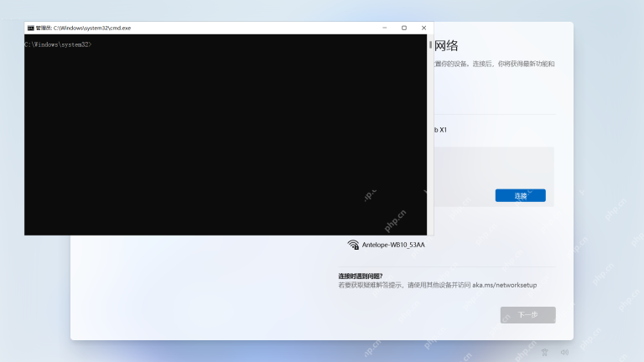
Task: Click the blue 连接 button
Action: pyautogui.click(x=521, y=195)
